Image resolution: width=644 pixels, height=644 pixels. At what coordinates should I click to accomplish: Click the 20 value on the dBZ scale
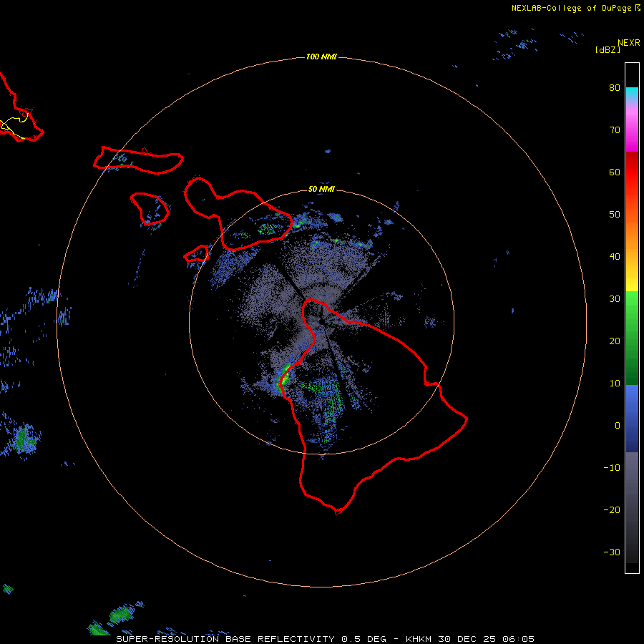pos(615,341)
